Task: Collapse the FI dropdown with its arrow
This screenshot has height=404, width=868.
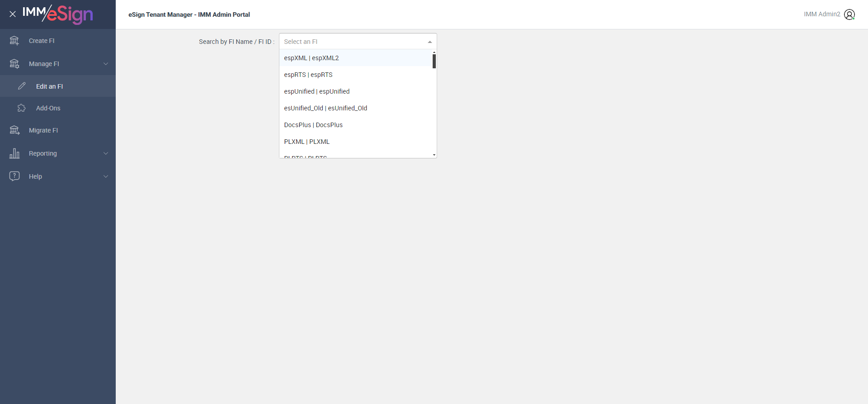Action: click(x=430, y=42)
